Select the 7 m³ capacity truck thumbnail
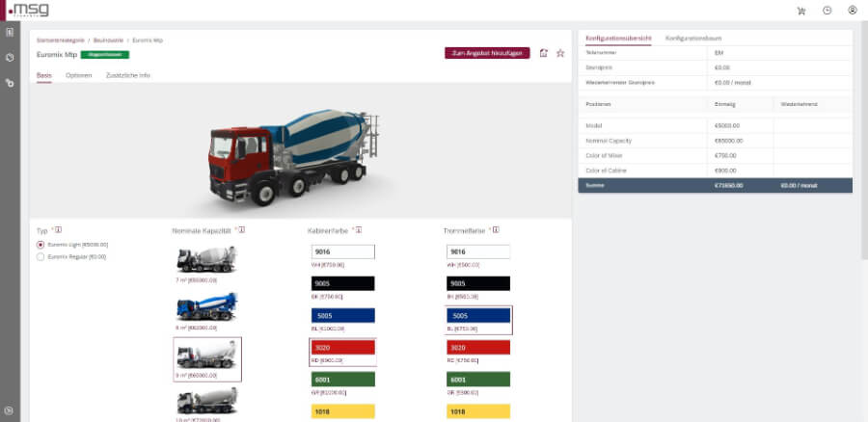868x422 pixels. pos(207,259)
